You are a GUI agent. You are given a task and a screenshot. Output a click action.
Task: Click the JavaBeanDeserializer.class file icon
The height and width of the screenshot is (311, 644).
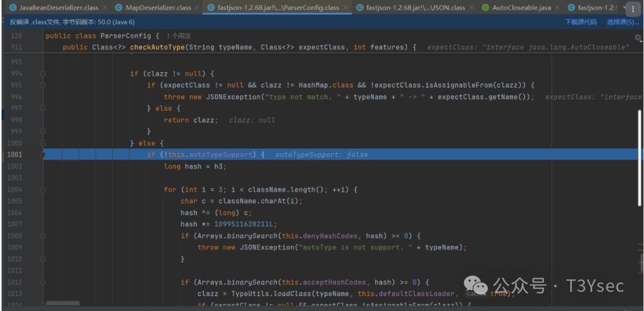point(11,8)
